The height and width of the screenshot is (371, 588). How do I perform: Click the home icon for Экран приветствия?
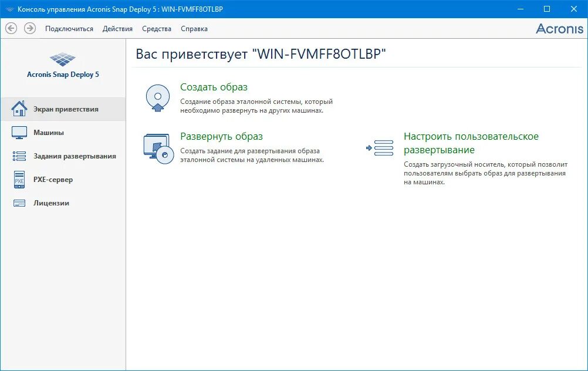tap(19, 109)
